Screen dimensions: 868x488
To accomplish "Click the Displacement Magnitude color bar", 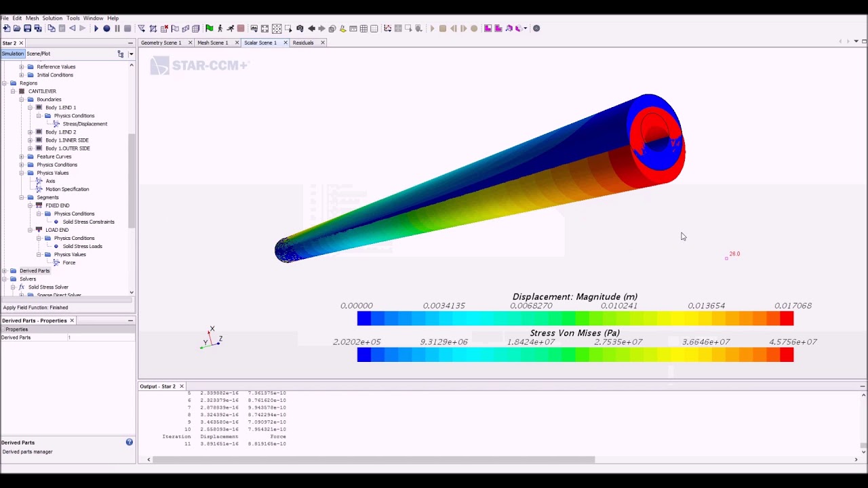I will (575, 319).
